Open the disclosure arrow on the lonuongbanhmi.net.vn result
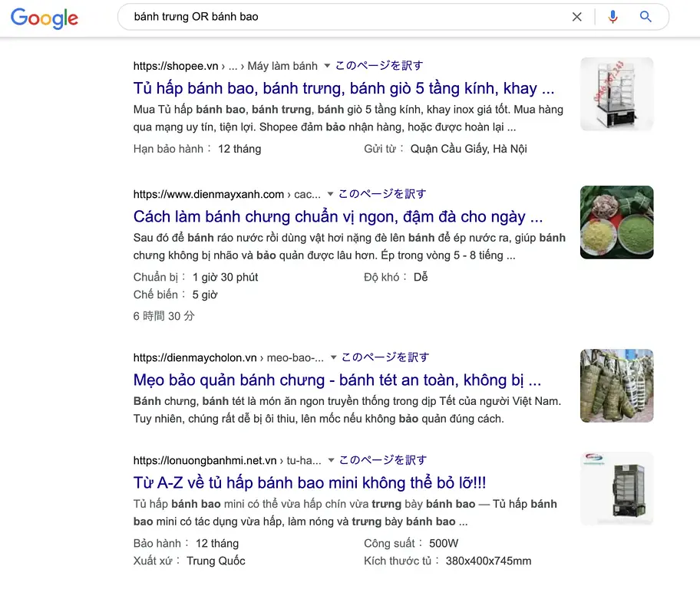700x589 pixels. click(x=333, y=460)
